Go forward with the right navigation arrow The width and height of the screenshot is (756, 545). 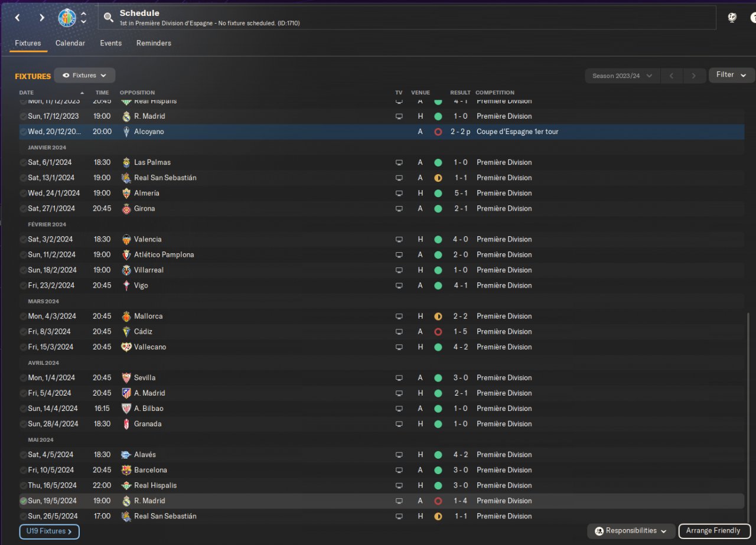(x=42, y=18)
